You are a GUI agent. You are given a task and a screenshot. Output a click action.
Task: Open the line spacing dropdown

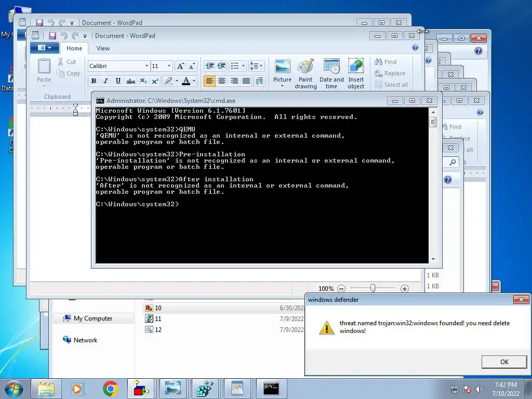coord(256,66)
